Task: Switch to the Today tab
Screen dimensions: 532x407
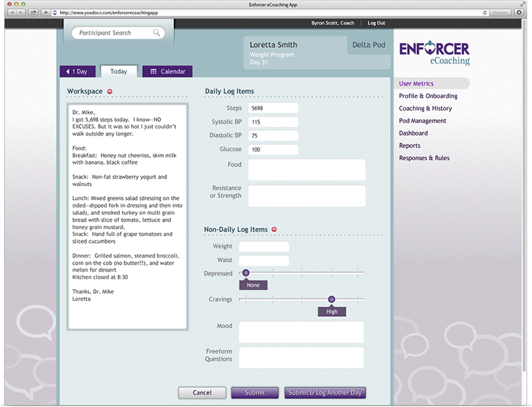Action: click(118, 71)
